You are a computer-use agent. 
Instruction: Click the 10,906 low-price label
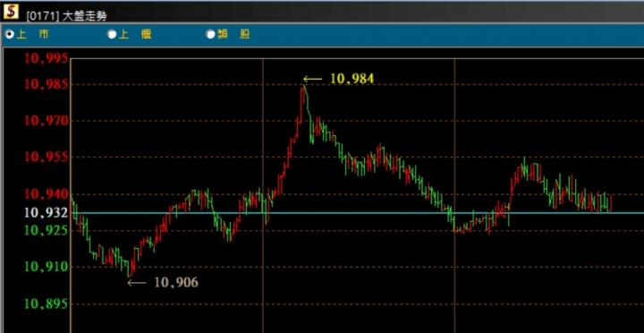click(176, 282)
